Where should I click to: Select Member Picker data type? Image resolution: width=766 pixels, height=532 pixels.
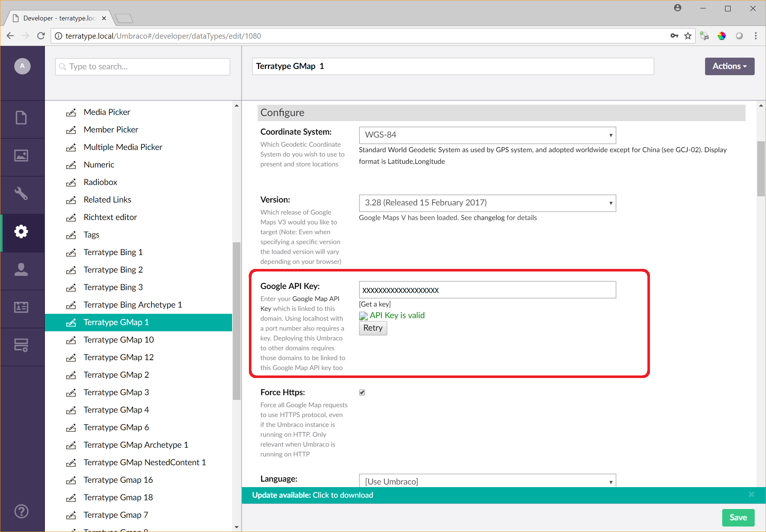click(111, 130)
